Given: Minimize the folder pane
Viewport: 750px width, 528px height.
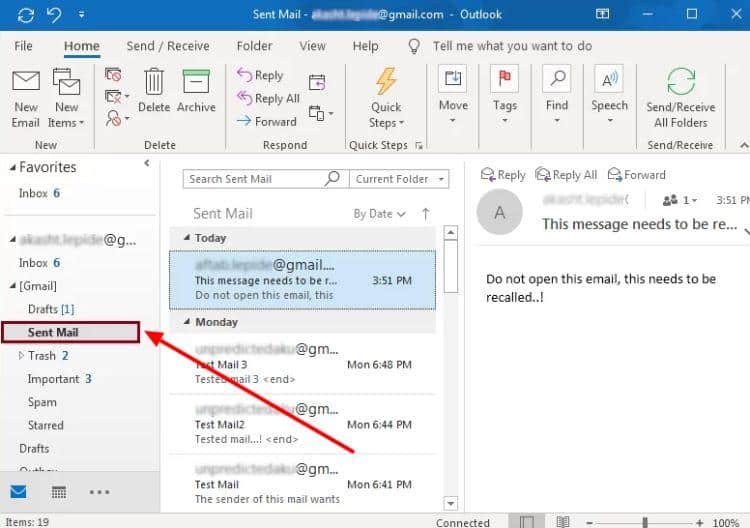Looking at the screenshot, I should pyautogui.click(x=147, y=163).
